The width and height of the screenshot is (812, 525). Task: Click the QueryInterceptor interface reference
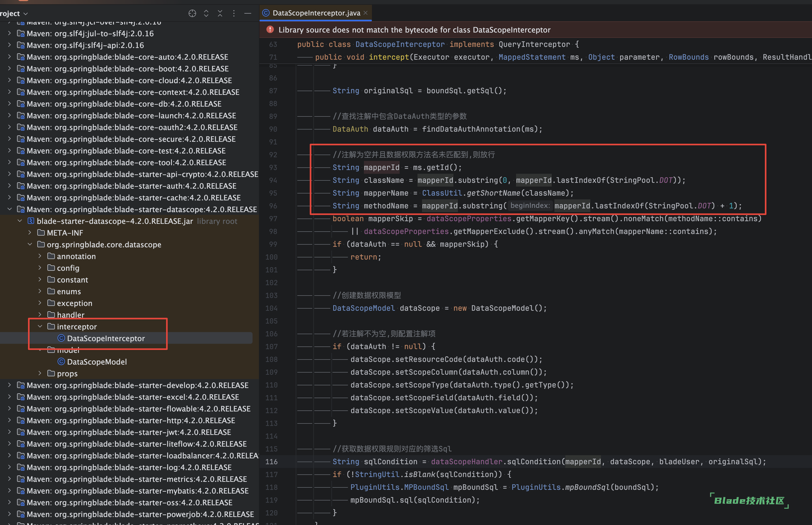[x=534, y=44]
